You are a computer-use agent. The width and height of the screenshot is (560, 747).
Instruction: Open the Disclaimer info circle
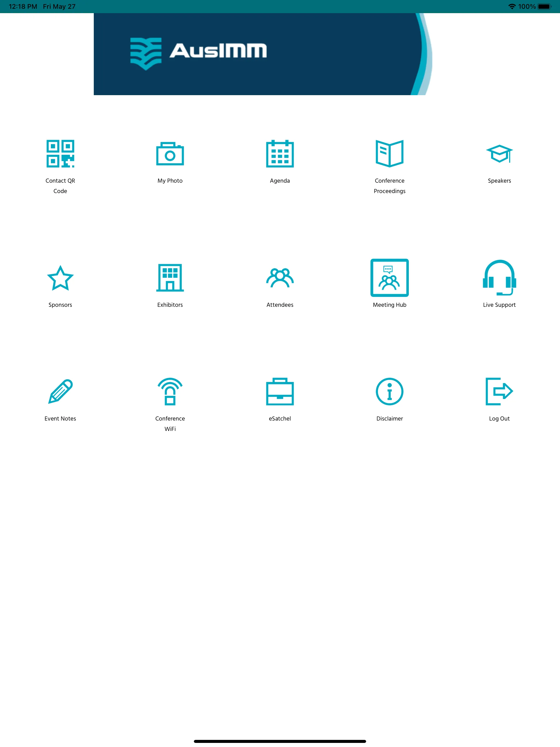pyautogui.click(x=389, y=391)
